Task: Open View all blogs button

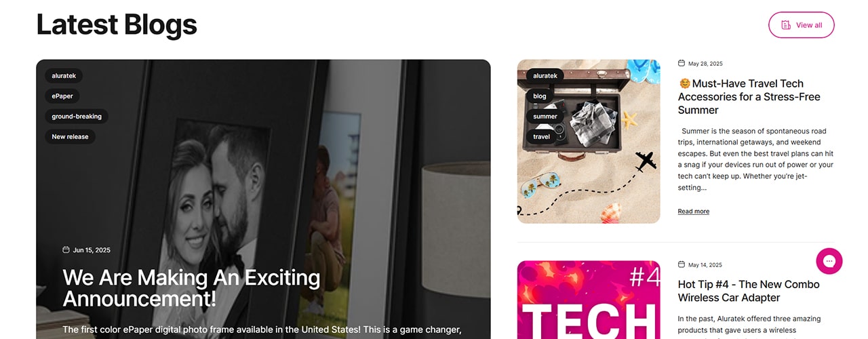Action: click(x=801, y=25)
